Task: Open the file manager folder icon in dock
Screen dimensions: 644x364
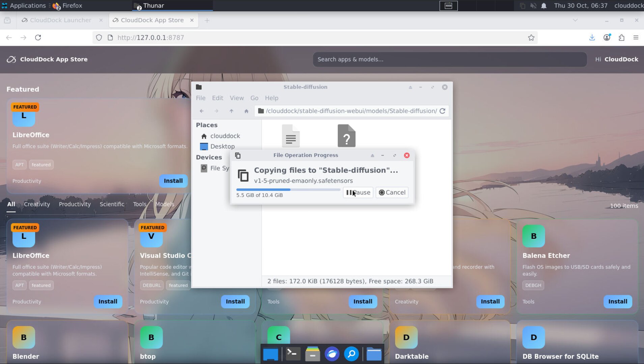Action: pyautogui.click(x=374, y=354)
